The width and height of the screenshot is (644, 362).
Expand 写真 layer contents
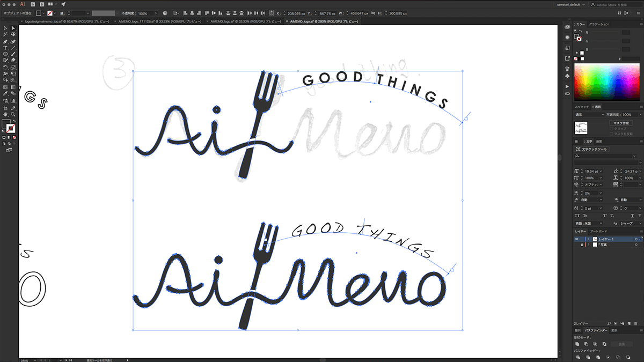(589, 245)
